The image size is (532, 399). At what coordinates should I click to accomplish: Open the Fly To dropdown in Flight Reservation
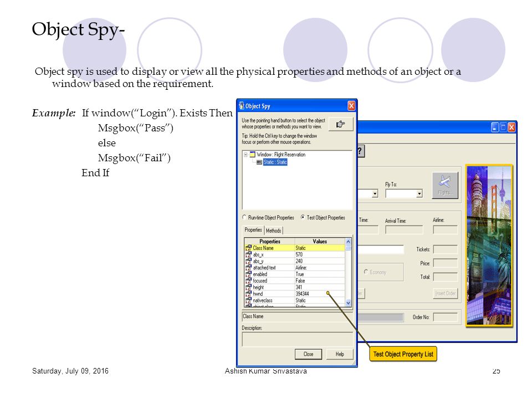click(x=420, y=194)
